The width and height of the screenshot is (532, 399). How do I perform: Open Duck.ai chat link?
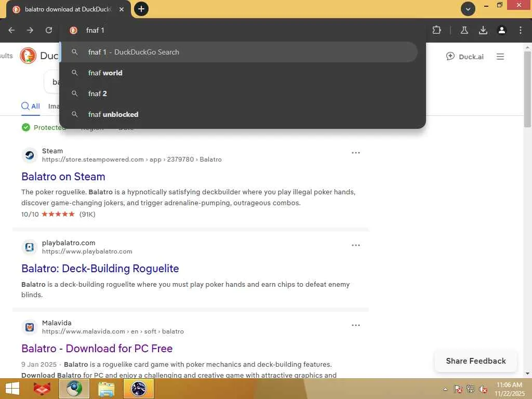click(465, 57)
